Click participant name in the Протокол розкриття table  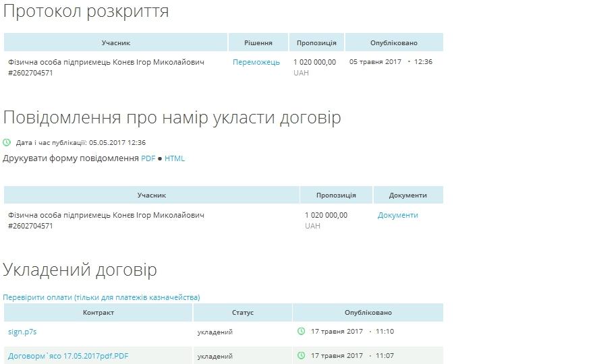coord(106,62)
